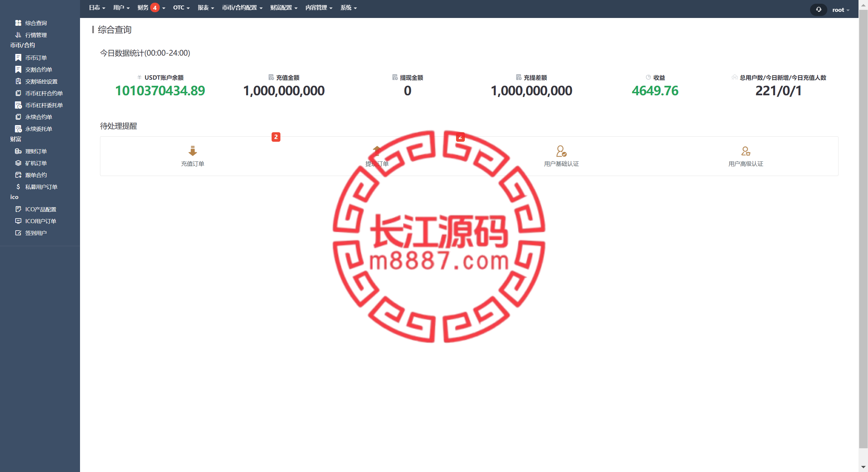Screen dimensions: 868x472
Task: Click the ICO产品配置 edit icon
Action: click(18, 209)
